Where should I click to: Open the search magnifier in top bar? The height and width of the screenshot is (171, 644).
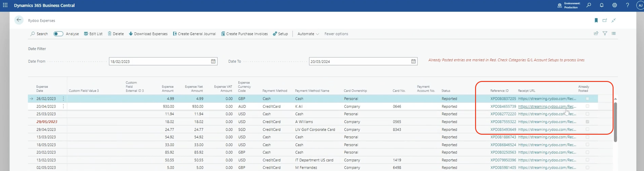(589, 5)
